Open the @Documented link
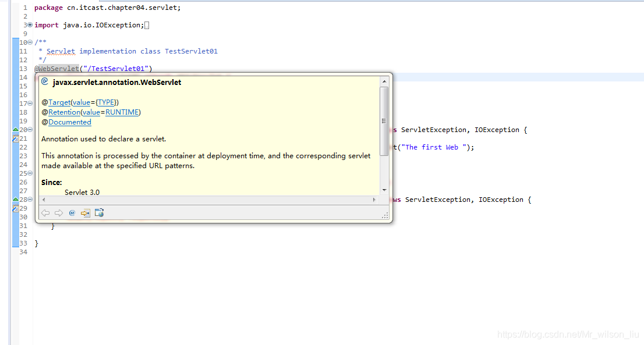 click(x=69, y=122)
